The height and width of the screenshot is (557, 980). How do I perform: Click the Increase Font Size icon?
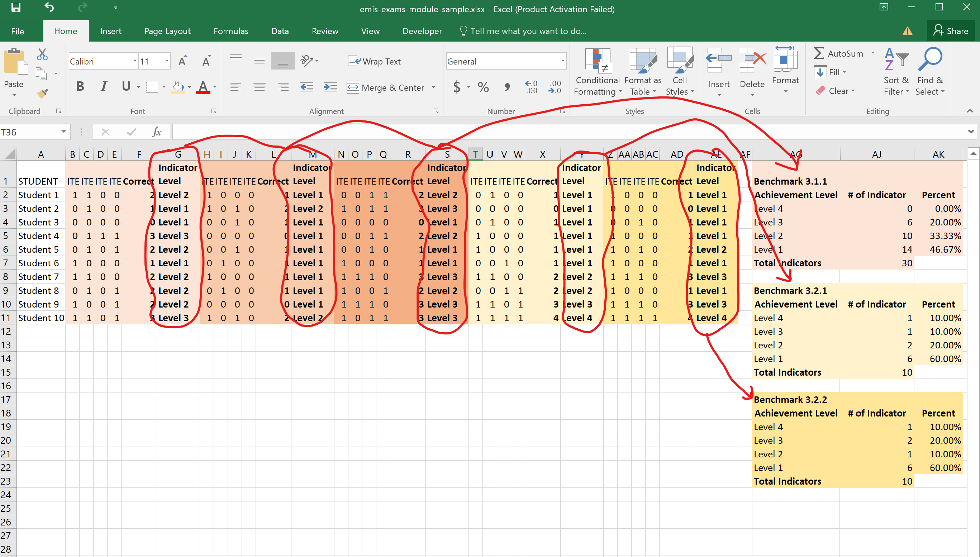(182, 61)
